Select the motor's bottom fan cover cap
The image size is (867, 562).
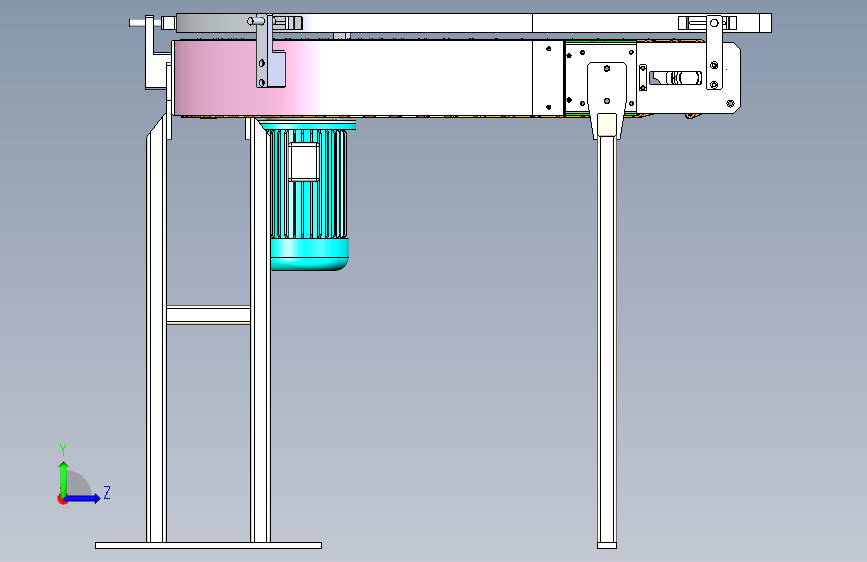(x=310, y=254)
